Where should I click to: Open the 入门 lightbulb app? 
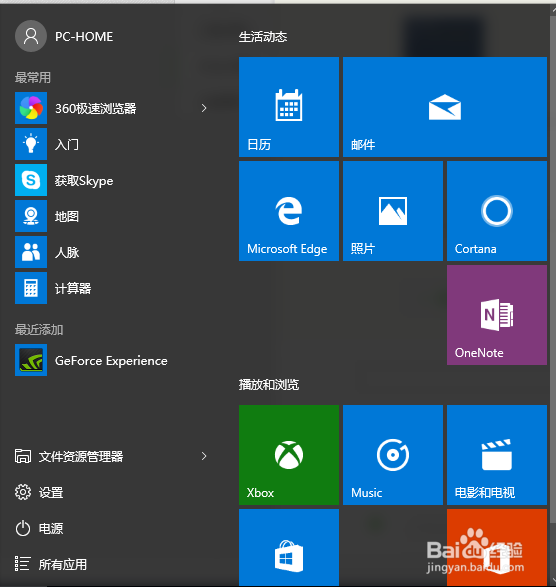pos(112,144)
